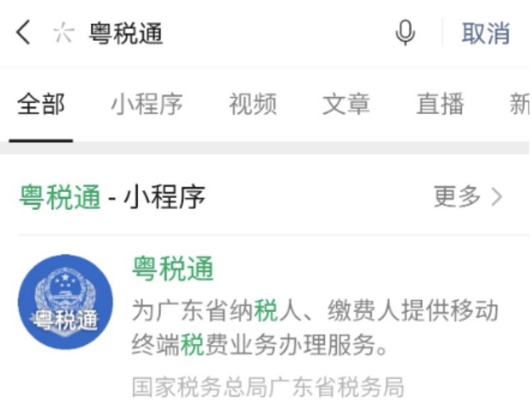Tap the chevron next to 更多
Image resolution: width=532 pixels, height=417 pixels.
(497, 196)
